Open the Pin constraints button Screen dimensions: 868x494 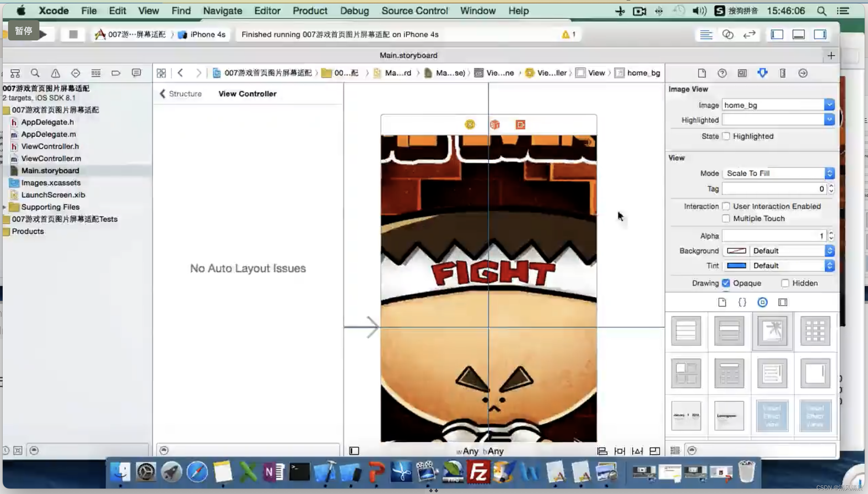pyautogui.click(x=620, y=451)
